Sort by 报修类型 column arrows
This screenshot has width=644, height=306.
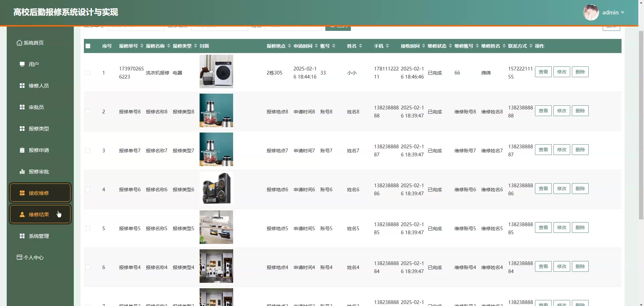[x=196, y=46]
